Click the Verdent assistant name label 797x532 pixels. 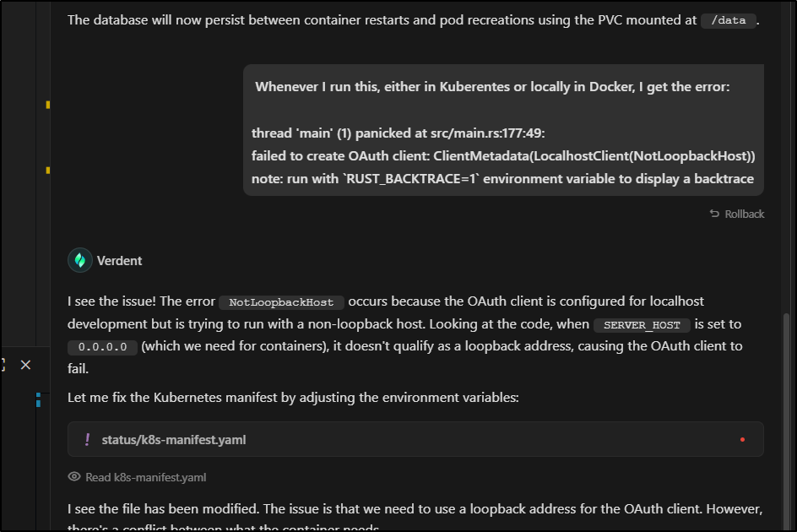pyautogui.click(x=119, y=261)
